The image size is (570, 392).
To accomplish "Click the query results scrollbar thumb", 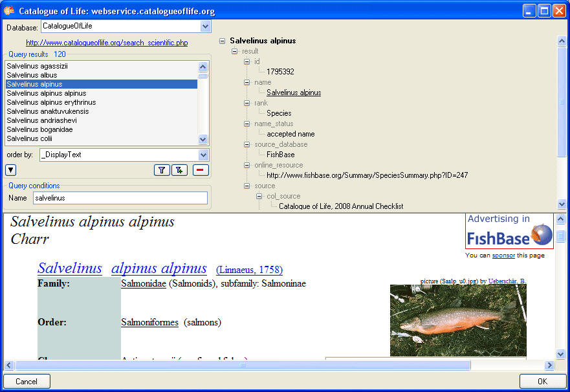I will point(203,75).
